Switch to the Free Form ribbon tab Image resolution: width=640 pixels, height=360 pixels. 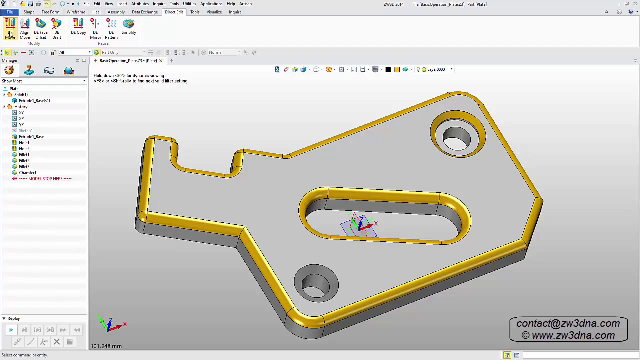click(x=50, y=12)
